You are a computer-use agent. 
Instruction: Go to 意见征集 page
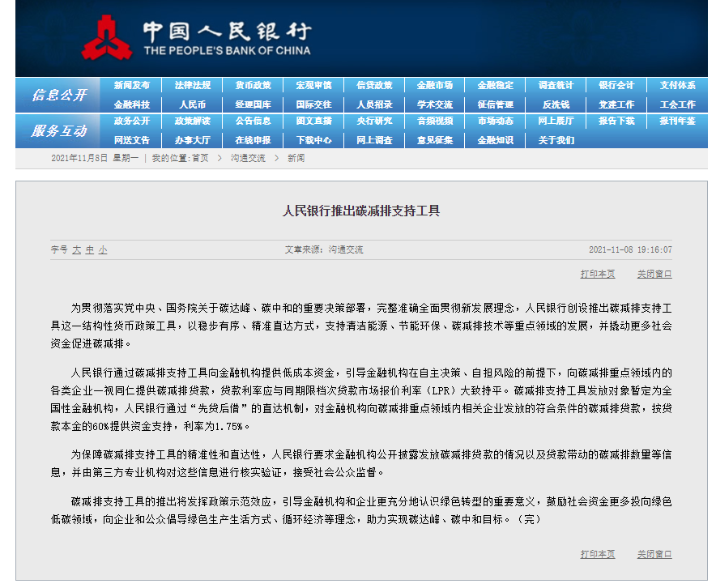435,140
